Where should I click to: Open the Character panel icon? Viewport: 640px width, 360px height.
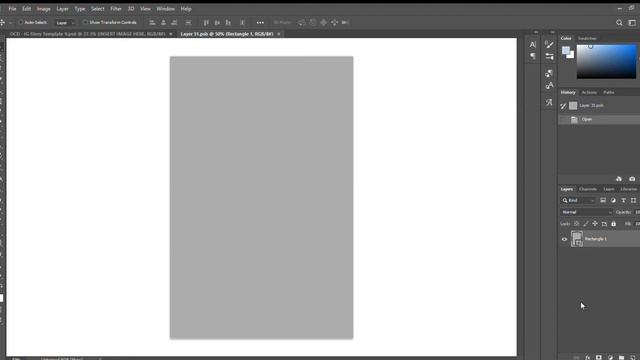coord(533,44)
